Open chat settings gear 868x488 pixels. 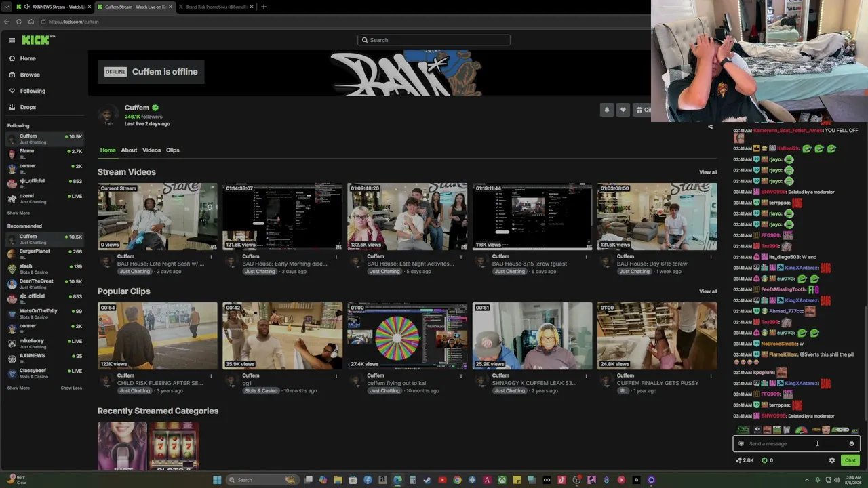click(x=832, y=460)
